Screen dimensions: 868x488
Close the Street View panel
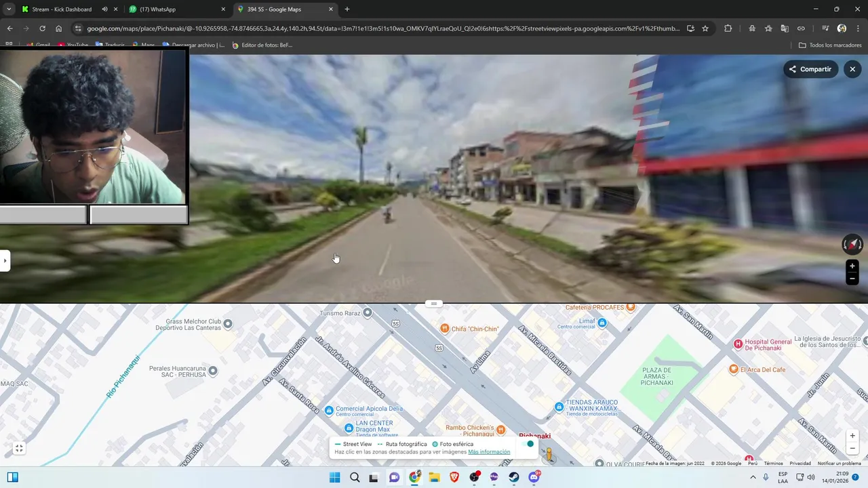pos(852,69)
